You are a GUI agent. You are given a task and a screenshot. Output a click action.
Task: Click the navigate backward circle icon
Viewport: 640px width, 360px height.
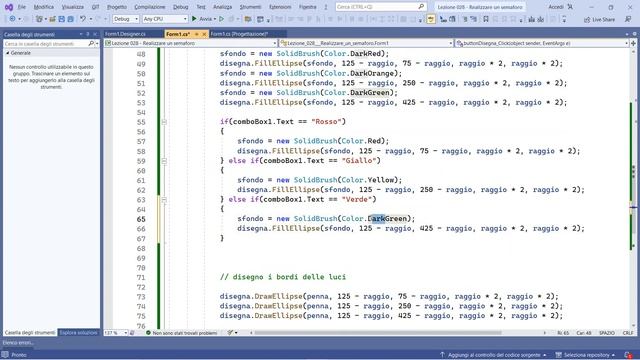(x=12, y=19)
